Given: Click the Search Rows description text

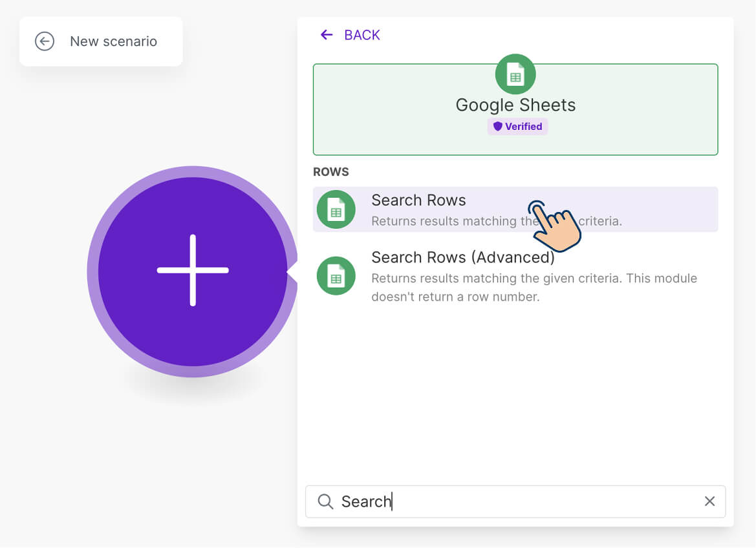Looking at the screenshot, I should pos(497,221).
